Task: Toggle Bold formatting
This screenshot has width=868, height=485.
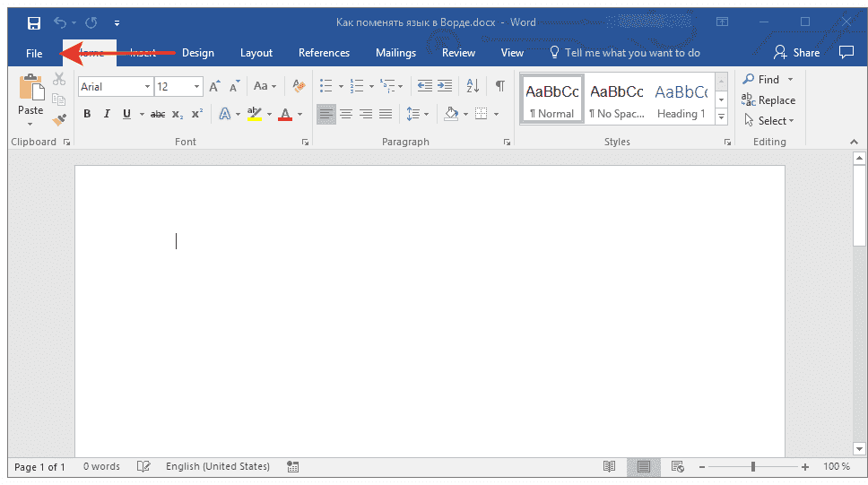Action: (87, 114)
